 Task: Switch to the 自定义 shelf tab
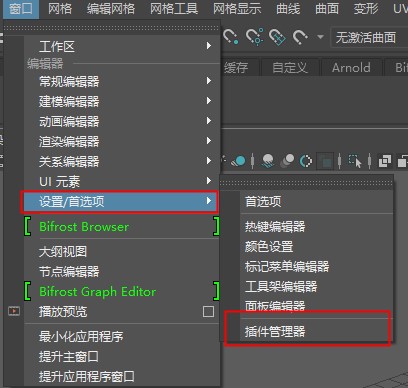(x=289, y=68)
